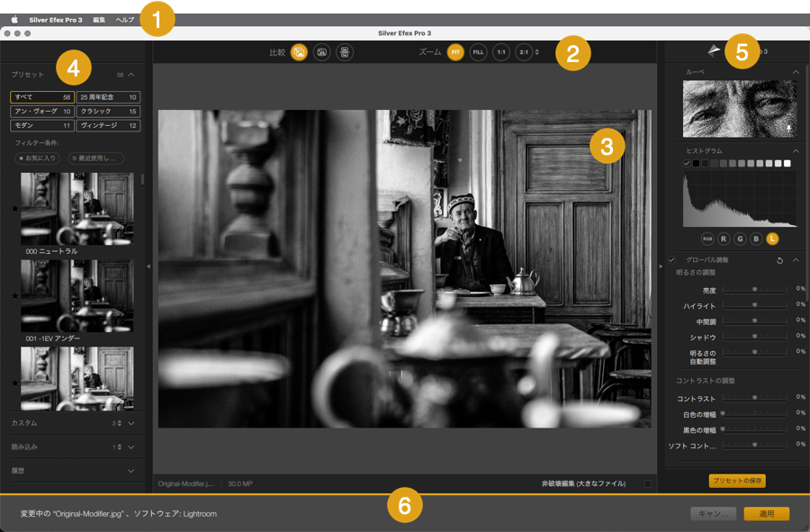Click the loupe preview image

[x=740, y=108]
